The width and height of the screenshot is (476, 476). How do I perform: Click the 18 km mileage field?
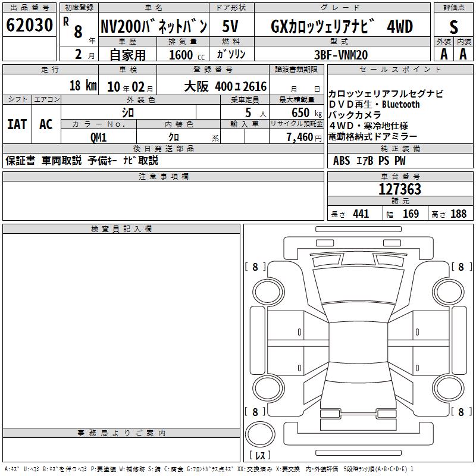(82, 86)
